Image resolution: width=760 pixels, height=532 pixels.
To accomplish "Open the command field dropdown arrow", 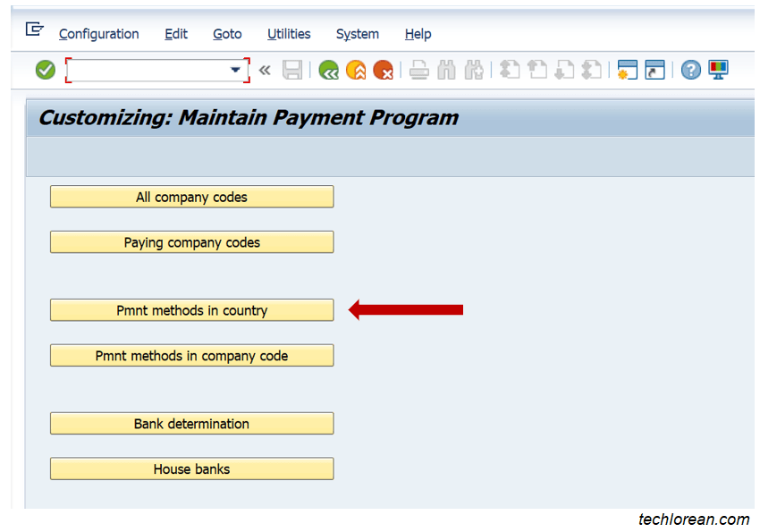I will (235, 70).
